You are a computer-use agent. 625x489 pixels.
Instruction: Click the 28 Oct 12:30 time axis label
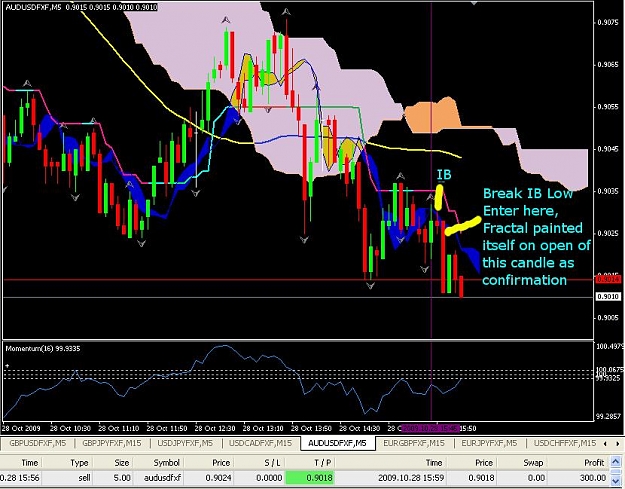coord(215,429)
